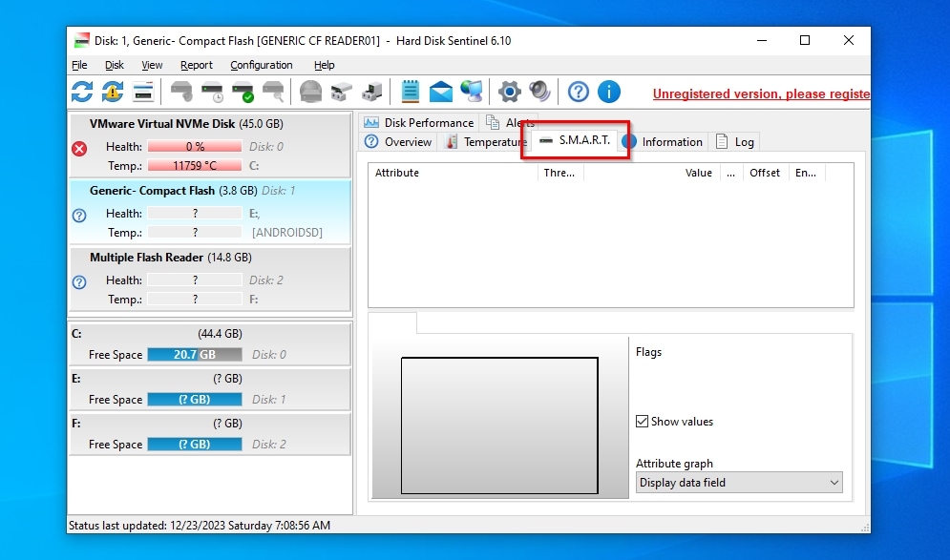This screenshot has height=560, width=950.
Task: Click the globe and monitor network icon
Action: [472, 92]
